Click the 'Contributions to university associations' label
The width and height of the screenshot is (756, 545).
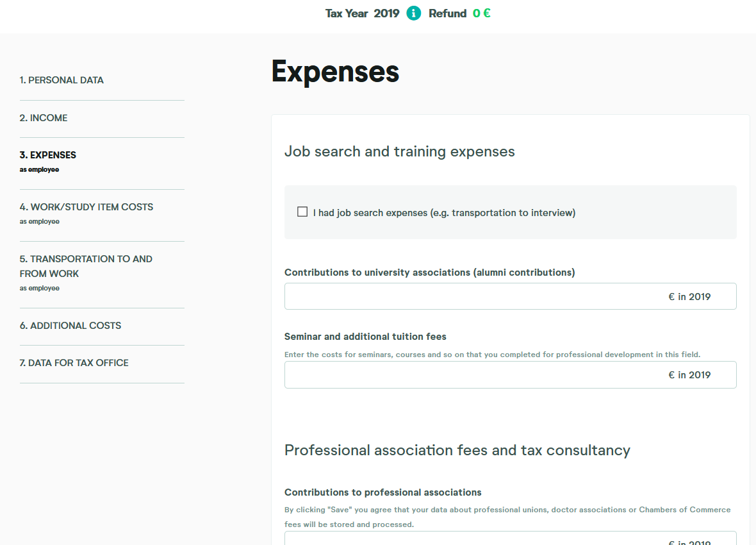coord(429,272)
